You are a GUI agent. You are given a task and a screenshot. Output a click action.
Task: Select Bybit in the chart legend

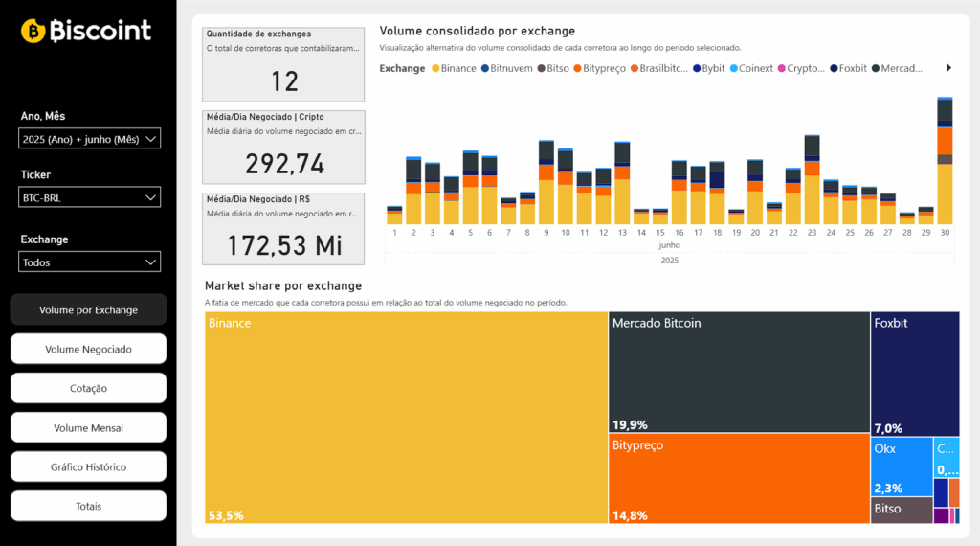(x=709, y=68)
